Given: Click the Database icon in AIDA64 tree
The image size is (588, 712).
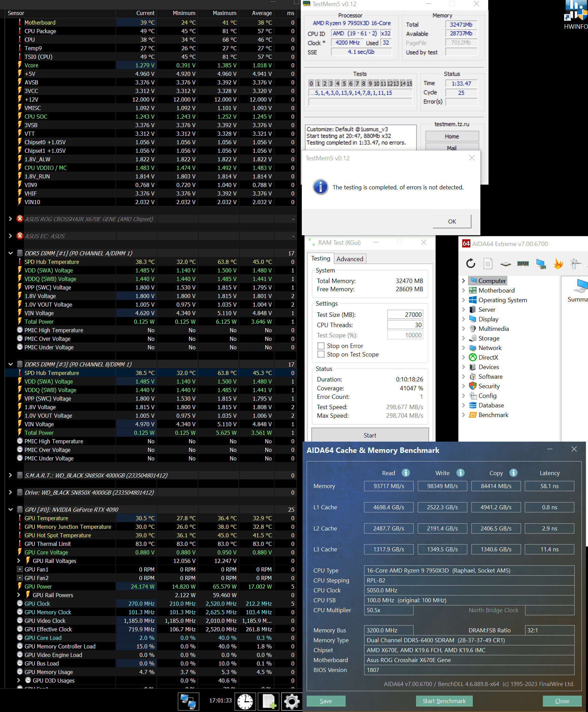Looking at the screenshot, I should click(473, 405).
